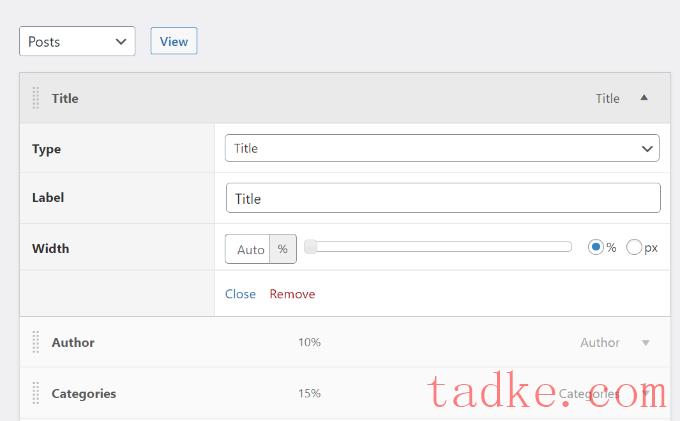Screen dimensions: 680x421
Task: Click the red Remove link
Action: tap(292, 294)
